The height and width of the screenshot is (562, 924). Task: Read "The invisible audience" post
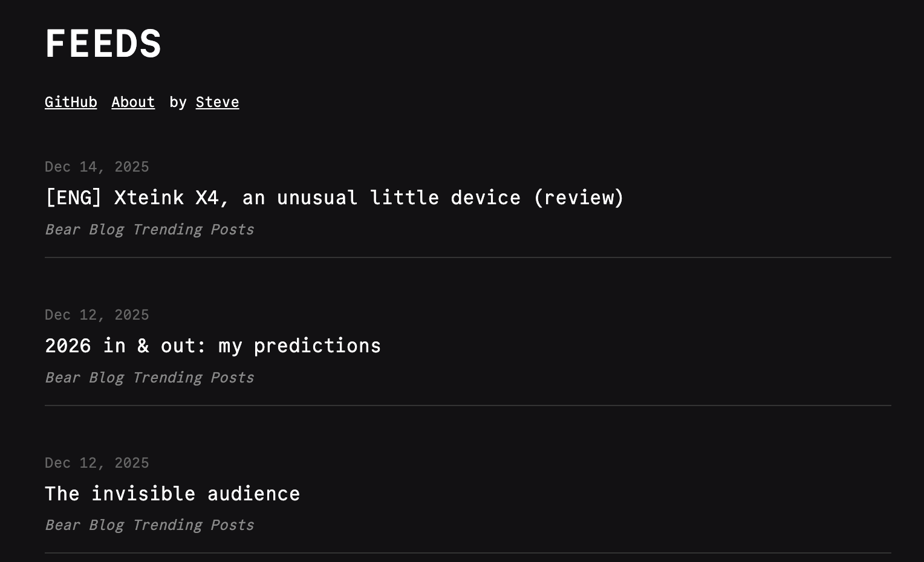tap(172, 494)
